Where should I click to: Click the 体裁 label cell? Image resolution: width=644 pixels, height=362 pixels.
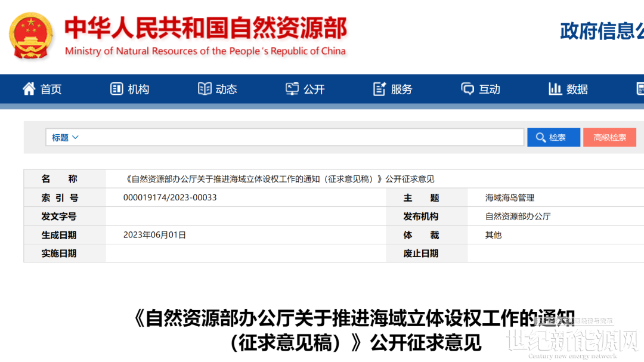click(427, 235)
